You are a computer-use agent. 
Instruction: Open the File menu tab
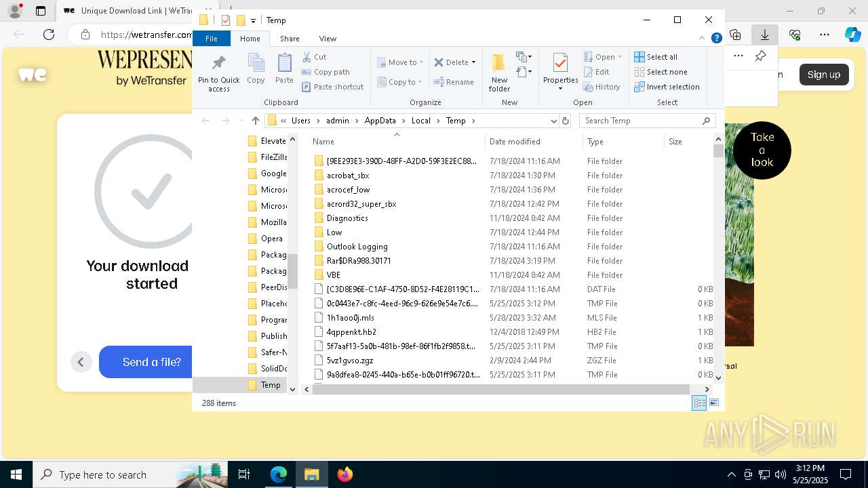point(212,39)
